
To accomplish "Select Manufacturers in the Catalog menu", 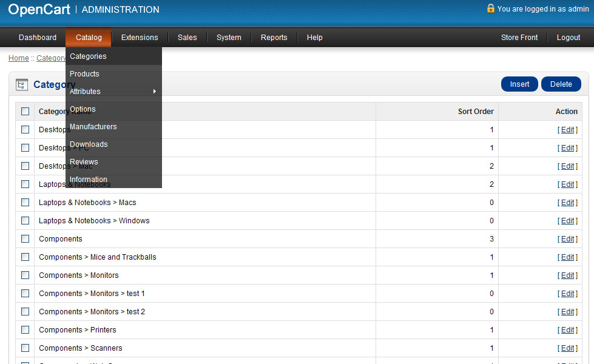I will [x=93, y=127].
